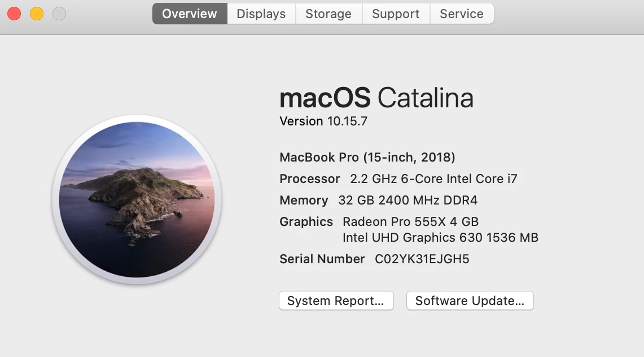Minimize the window with the yellow button

pyautogui.click(x=37, y=14)
